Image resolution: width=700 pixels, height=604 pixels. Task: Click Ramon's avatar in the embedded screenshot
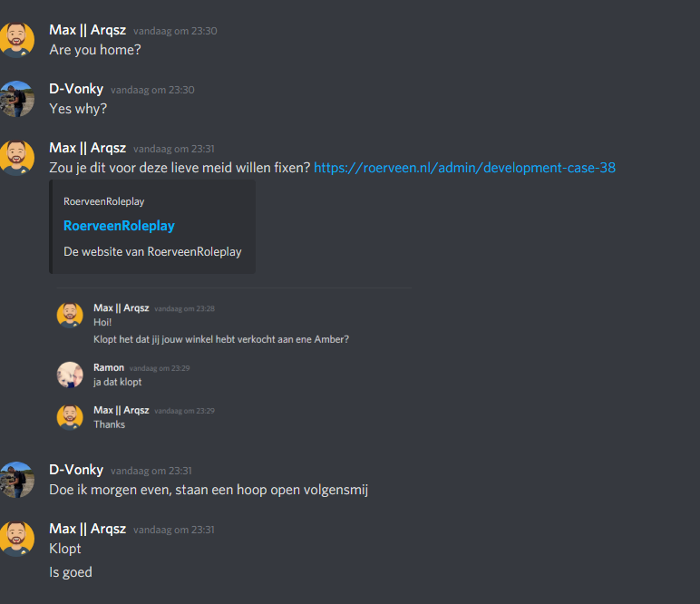70,375
